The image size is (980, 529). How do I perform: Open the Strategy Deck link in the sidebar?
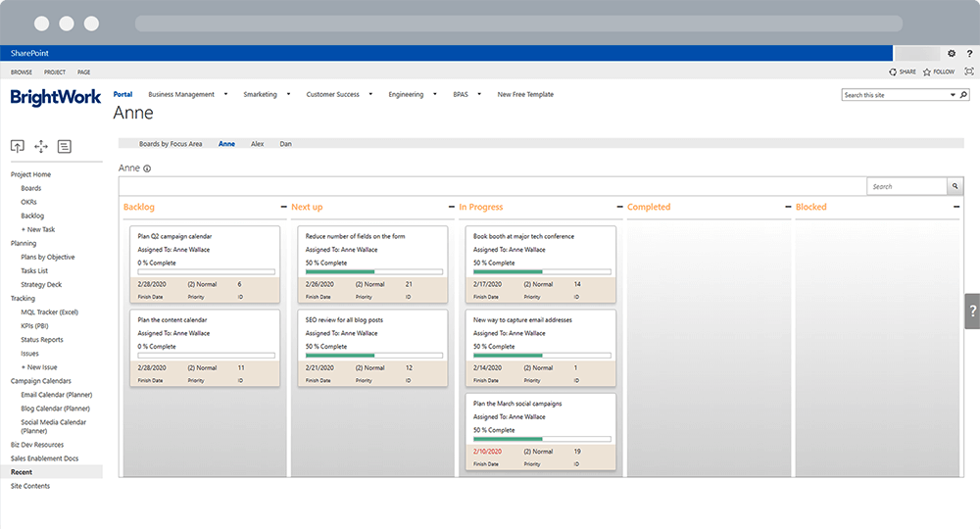[x=41, y=284]
